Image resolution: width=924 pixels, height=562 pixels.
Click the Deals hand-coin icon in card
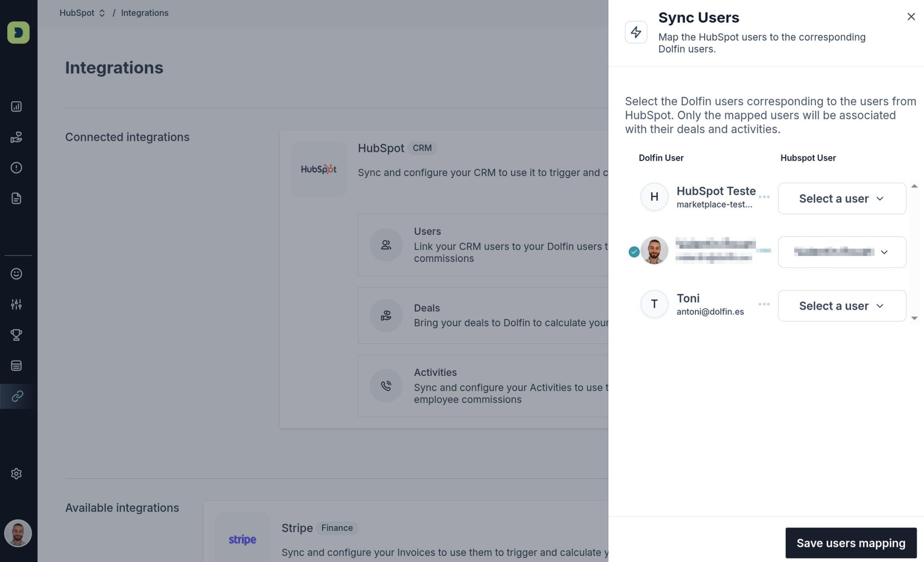pyautogui.click(x=386, y=315)
